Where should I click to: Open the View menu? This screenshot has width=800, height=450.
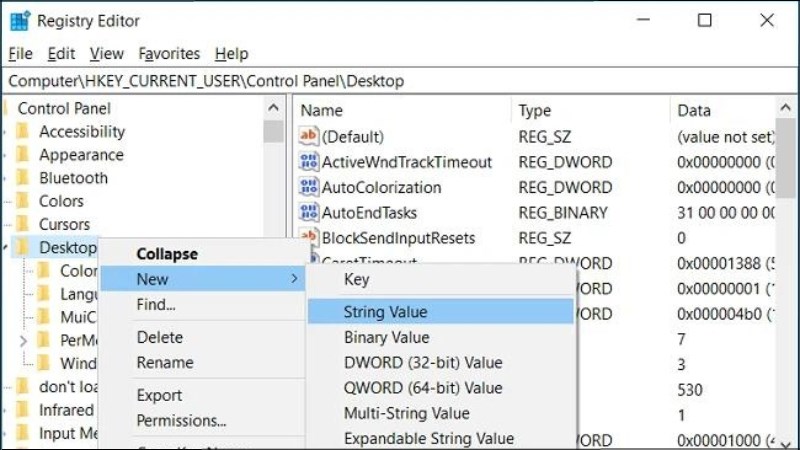(107, 54)
